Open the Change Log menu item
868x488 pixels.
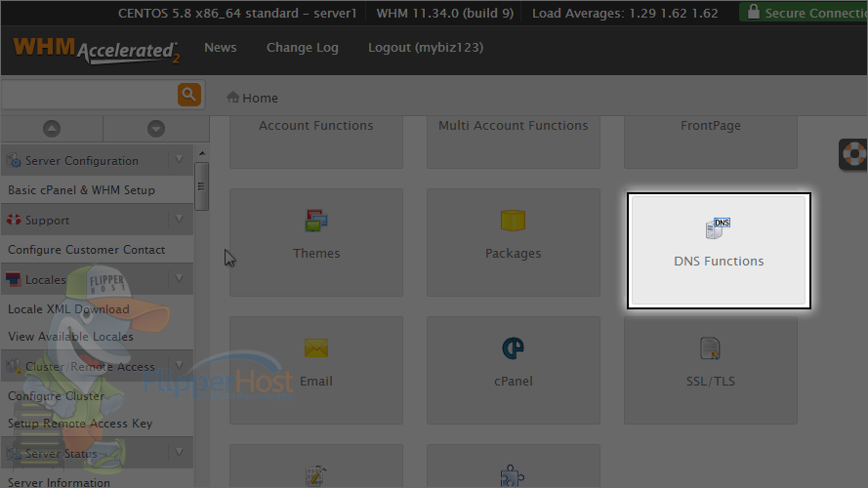click(303, 48)
